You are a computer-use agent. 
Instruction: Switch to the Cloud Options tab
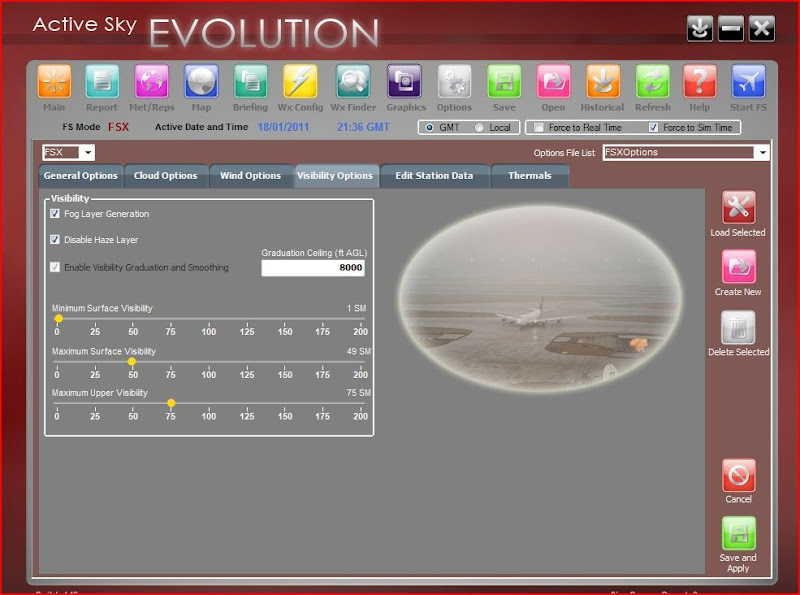pyautogui.click(x=165, y=176)
